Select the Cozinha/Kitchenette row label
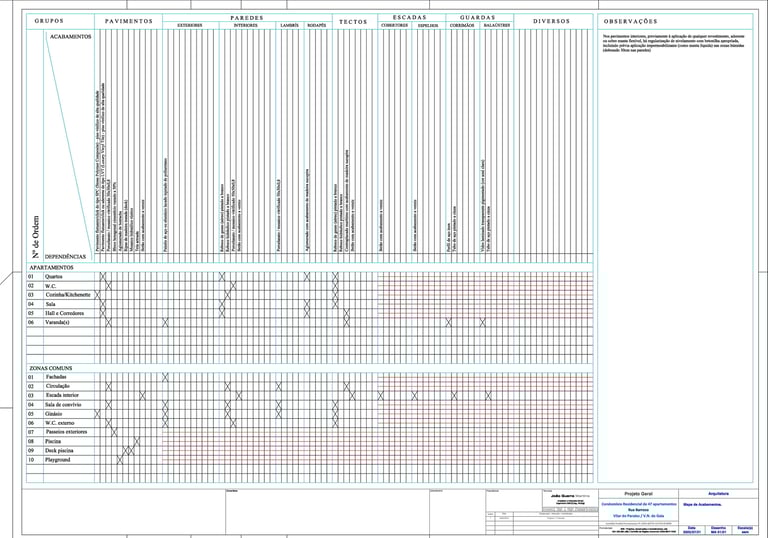 point(68,295)
